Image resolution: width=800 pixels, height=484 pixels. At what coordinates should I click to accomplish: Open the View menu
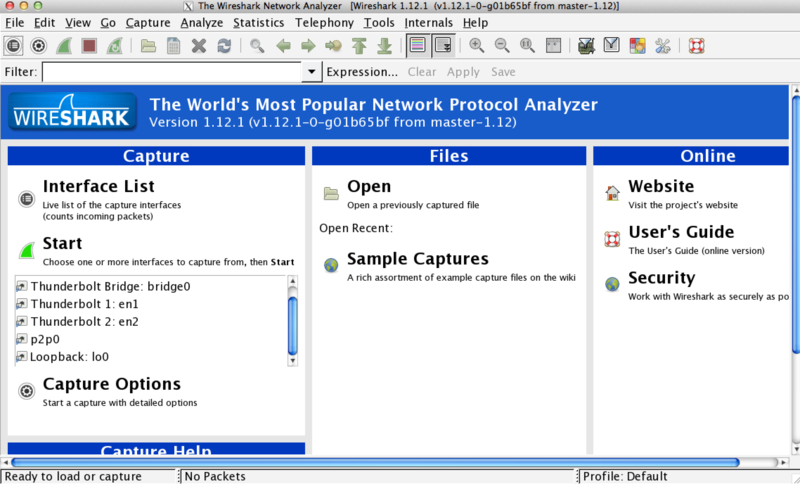78,22
